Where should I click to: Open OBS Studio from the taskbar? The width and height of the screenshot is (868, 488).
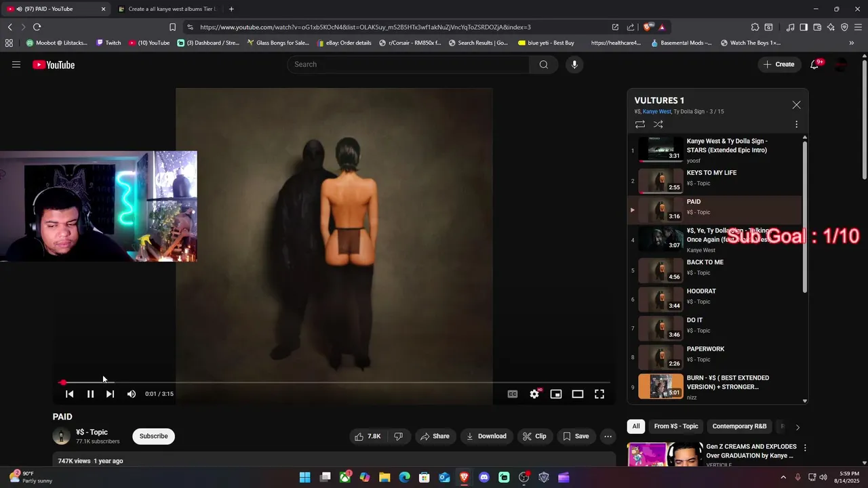(x=524, y=477)
